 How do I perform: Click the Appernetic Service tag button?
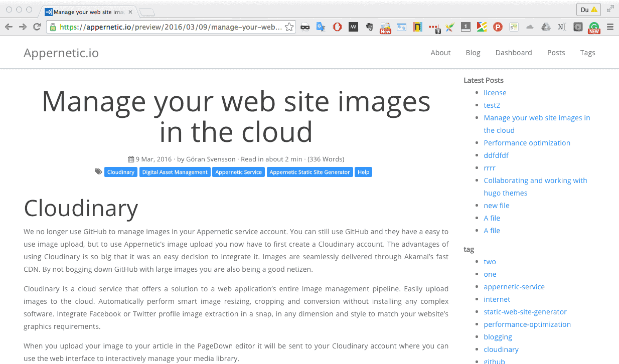coord(238,172)
